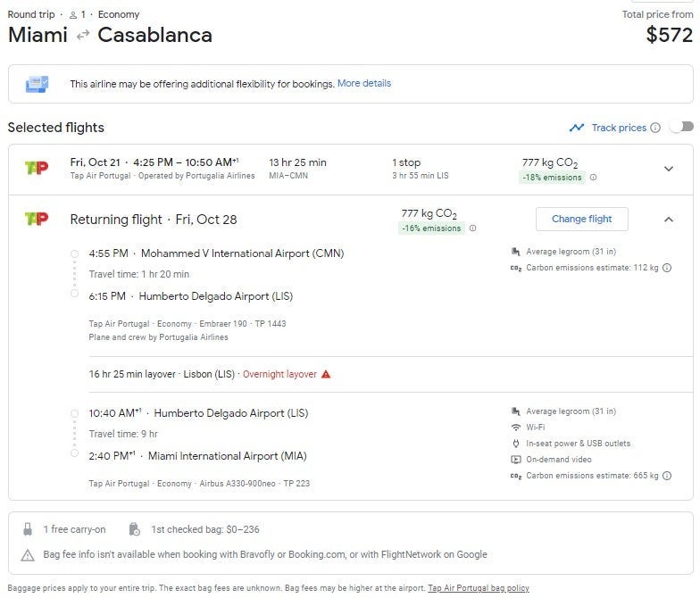The image size is (700, 598).
Task: Click the Track prices graph icon
Action: 577,128
